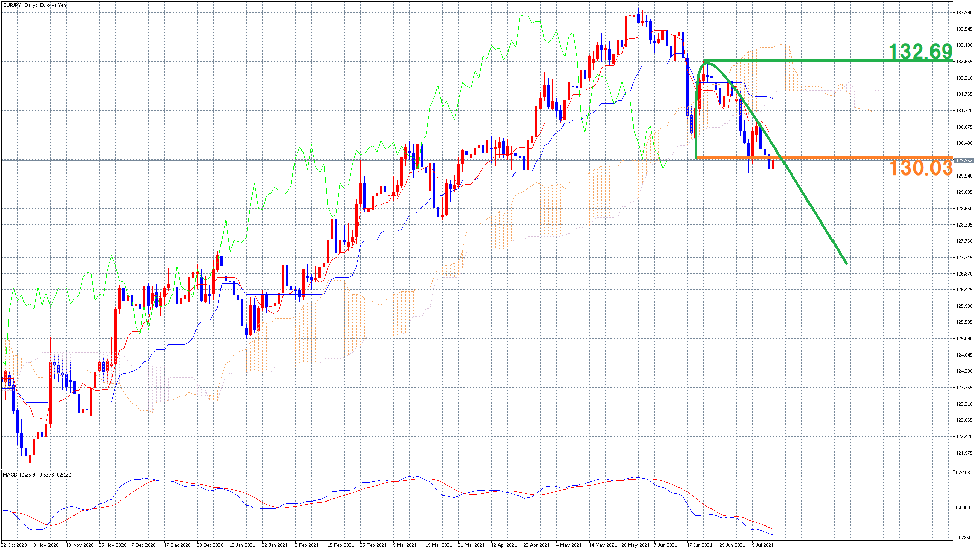Click the lower end of the green projection curve

point(846,262)
